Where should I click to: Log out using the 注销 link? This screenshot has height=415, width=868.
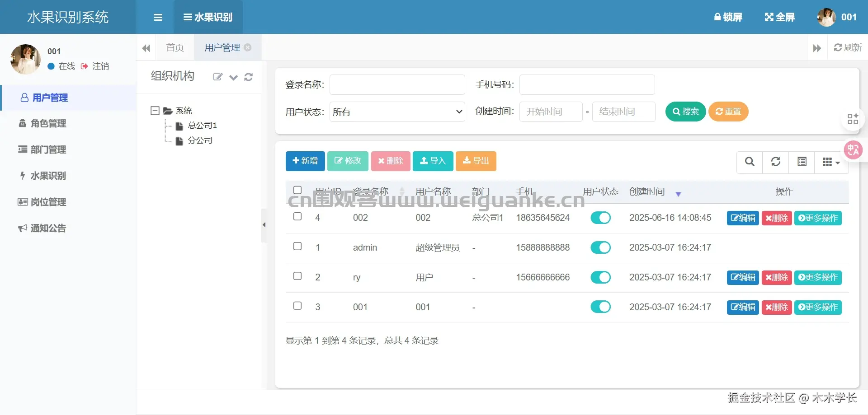(x=95, y=66)
